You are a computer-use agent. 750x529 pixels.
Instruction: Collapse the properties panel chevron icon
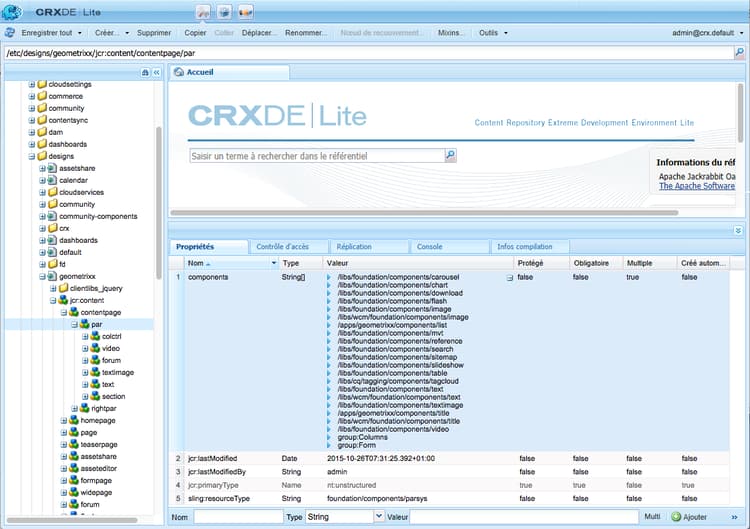click(738, 231)
